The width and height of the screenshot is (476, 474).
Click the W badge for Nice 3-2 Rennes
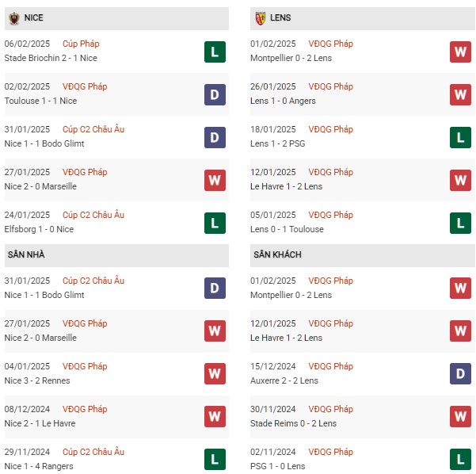[215, 374]
